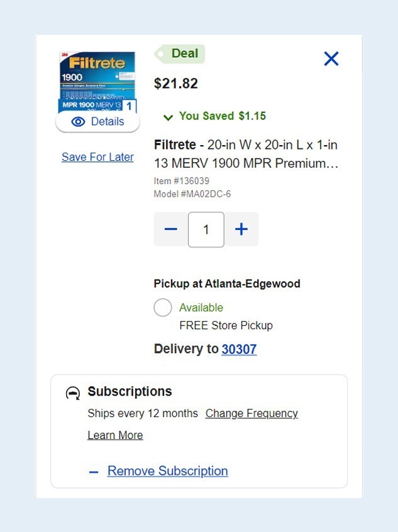Change delivery zip by clicking 30307

coord(239,349)
